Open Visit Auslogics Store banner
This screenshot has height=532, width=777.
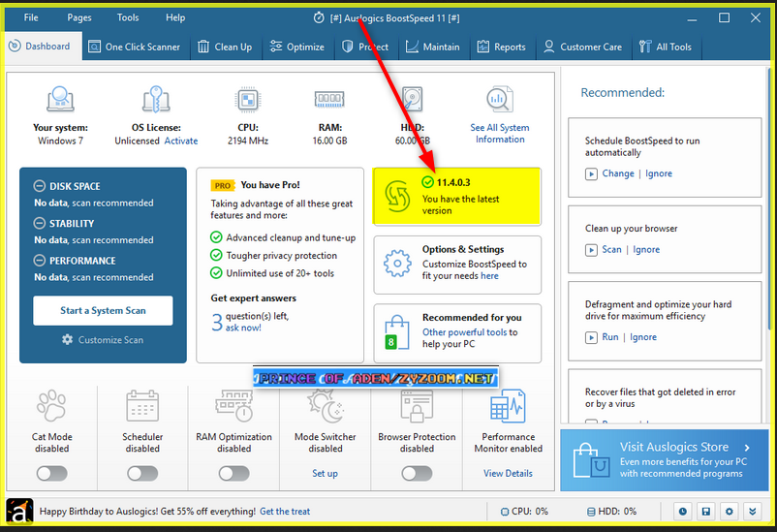click(664, 460)
